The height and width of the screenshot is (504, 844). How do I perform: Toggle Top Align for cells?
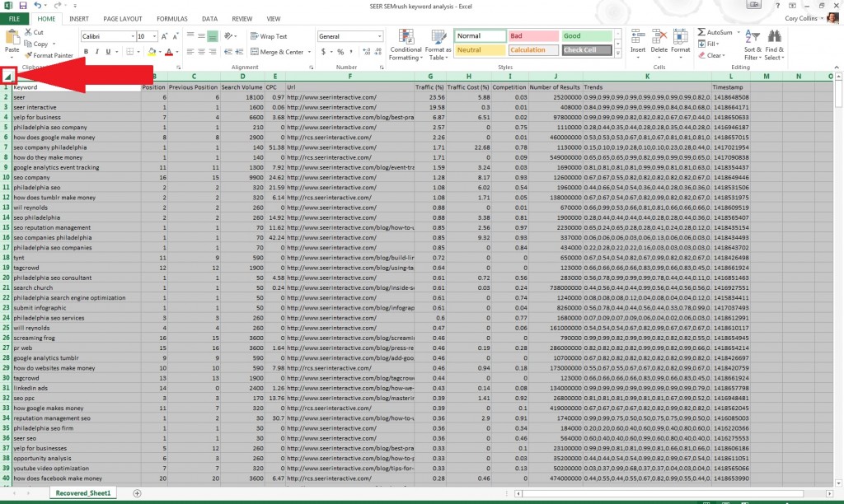click(x=190, y=36)
